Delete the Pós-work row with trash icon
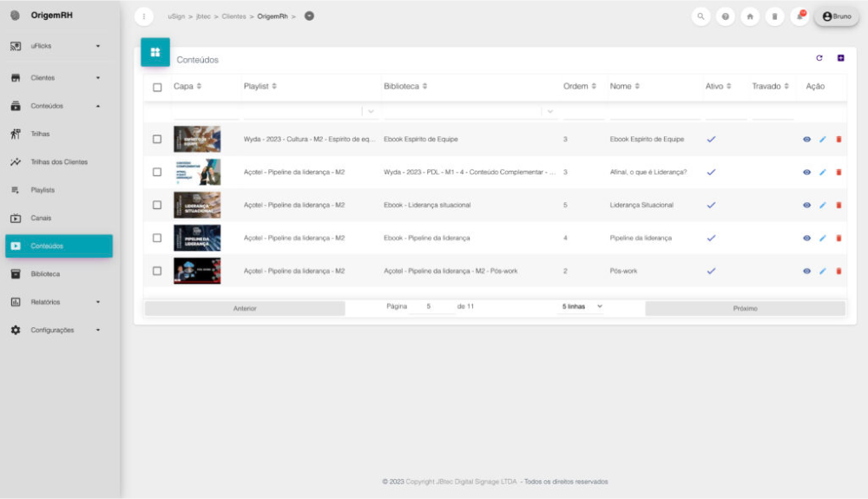 tap(838, 271)
